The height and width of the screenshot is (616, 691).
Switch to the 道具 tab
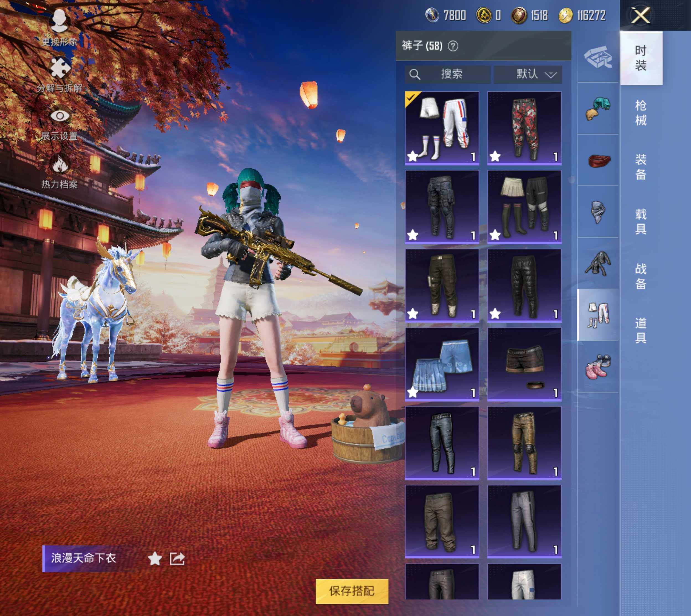click(x=641, y=331)
